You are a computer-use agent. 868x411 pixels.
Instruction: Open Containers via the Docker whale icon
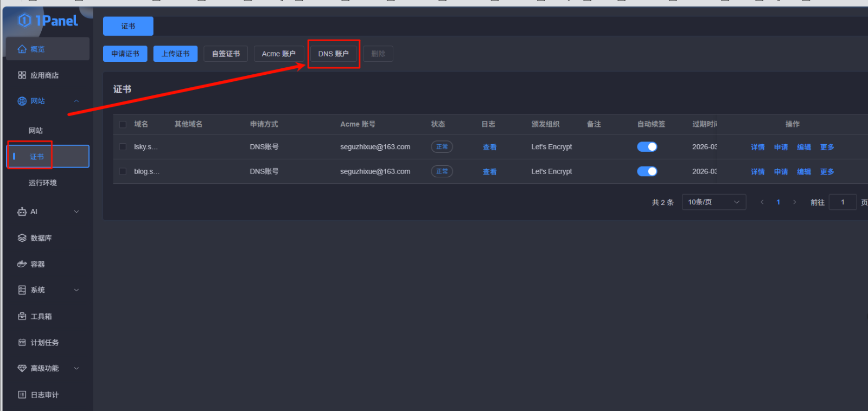[22, 264]
